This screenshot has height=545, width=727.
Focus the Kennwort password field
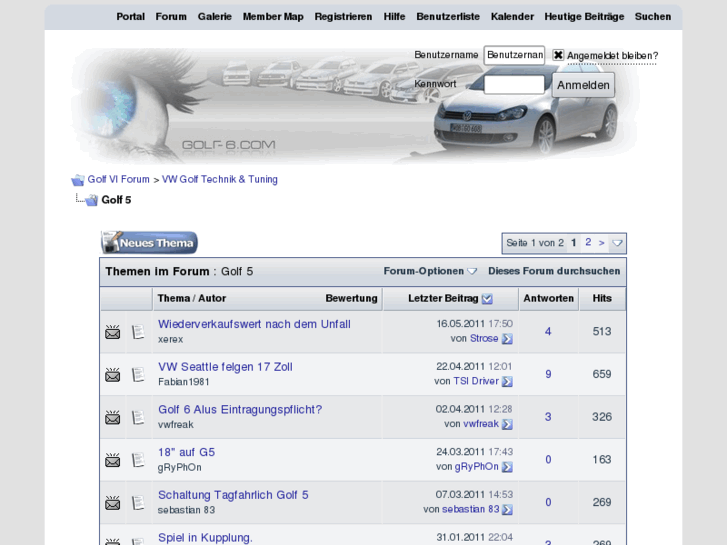pos(514,84)
